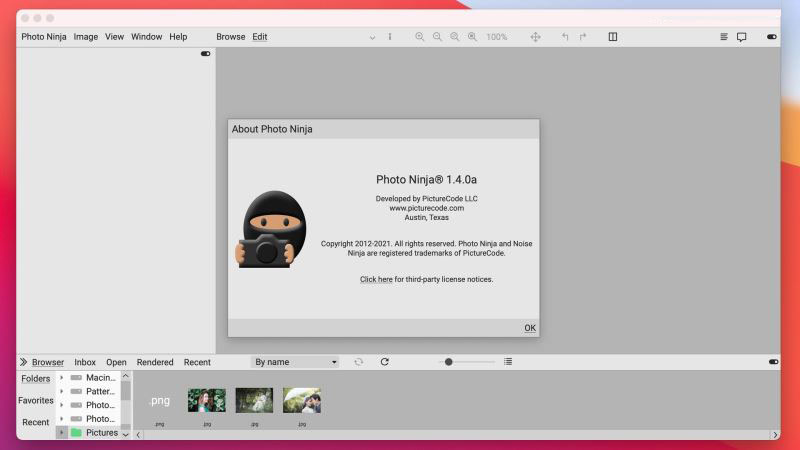Rotate image left with toolbar arrow

[565, 37]
